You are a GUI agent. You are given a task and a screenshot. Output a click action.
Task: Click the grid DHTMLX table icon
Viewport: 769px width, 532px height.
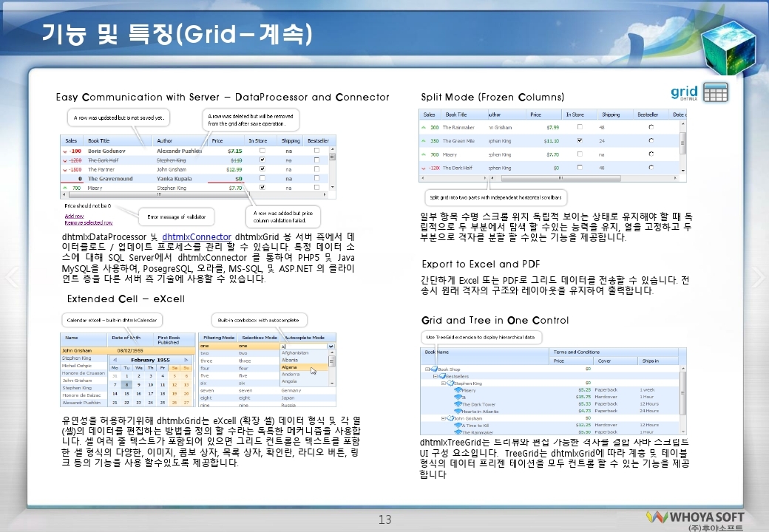click(715, 92)
